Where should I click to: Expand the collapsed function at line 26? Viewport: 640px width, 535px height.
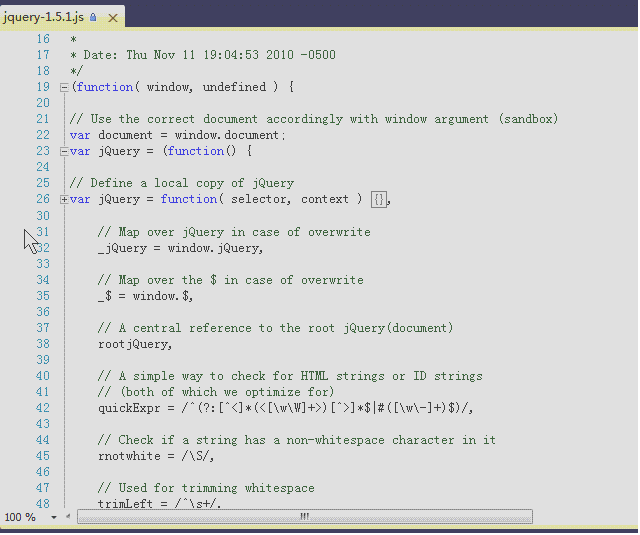tap(64, 200)
